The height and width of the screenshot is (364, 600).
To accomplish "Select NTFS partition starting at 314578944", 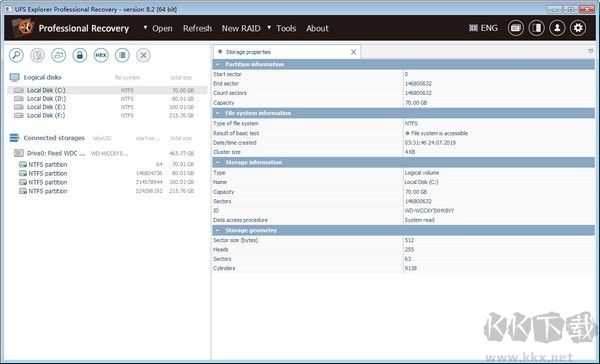I will click(x=107, y=182).
